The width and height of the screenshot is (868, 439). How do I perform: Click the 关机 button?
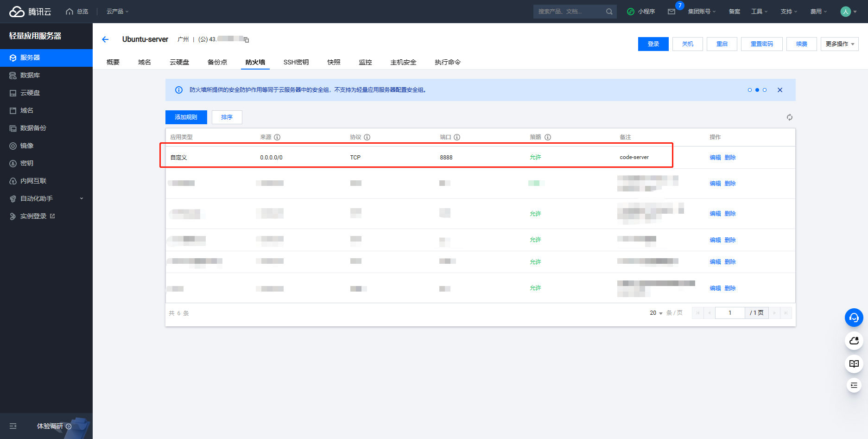click(x=688, y=44)
